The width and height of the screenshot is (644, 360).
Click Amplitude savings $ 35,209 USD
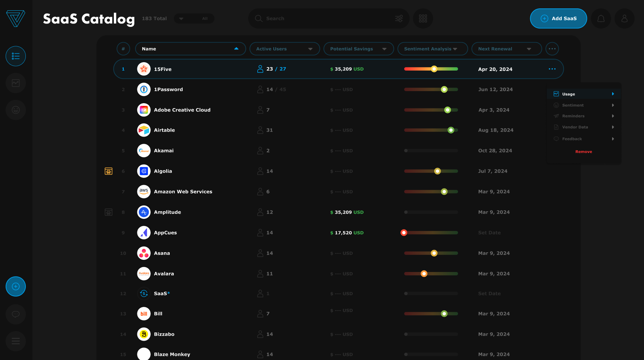pyautogui.click(x=347, y=212)
